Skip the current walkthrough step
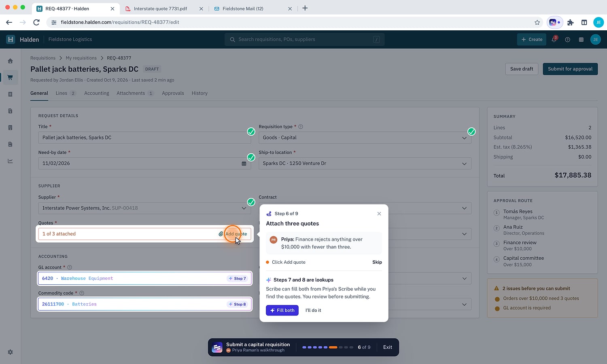This screenshot has height=364, width=607. (377, 262)
